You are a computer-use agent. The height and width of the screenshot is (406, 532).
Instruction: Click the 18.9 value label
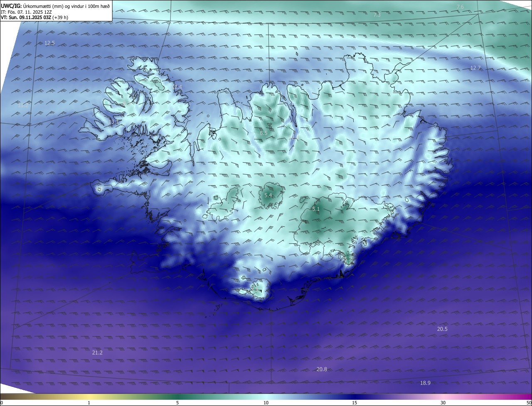[x=425, y=383]
